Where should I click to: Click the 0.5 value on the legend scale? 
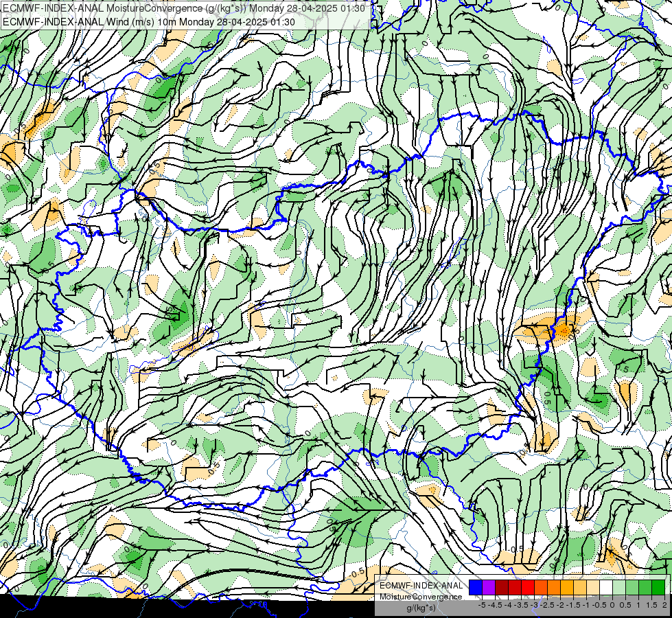click(625, 605)
